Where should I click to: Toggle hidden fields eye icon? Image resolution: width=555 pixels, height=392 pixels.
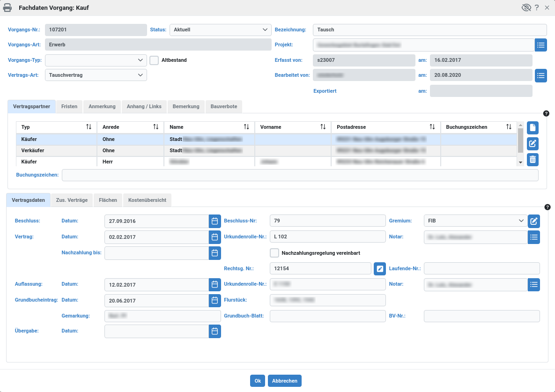pos(526,8)
